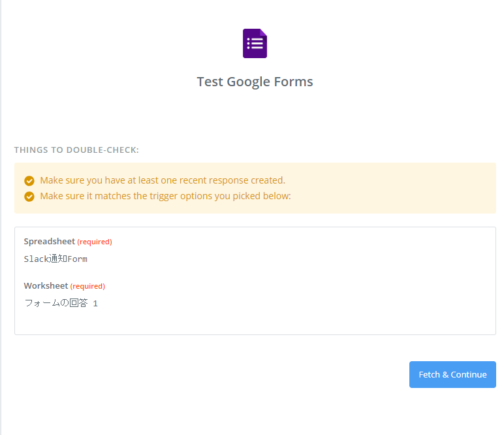Click the 'Test Google Forms' heading

255,82
